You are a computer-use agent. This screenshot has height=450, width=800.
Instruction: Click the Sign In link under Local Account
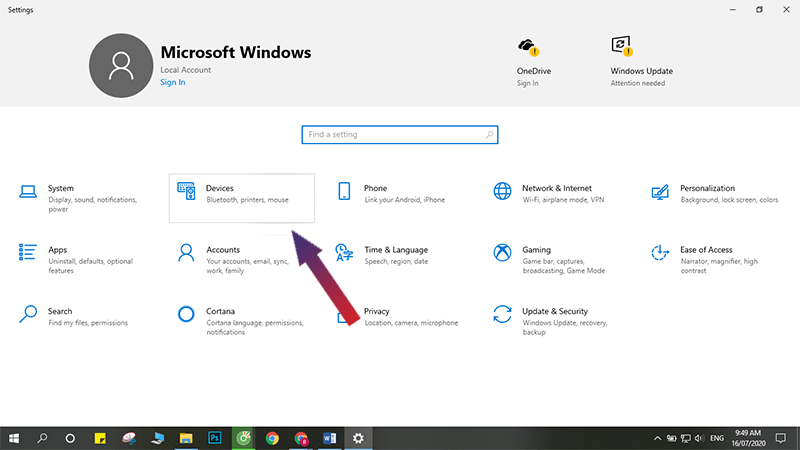pyautogui.click(x=172, y=82)
